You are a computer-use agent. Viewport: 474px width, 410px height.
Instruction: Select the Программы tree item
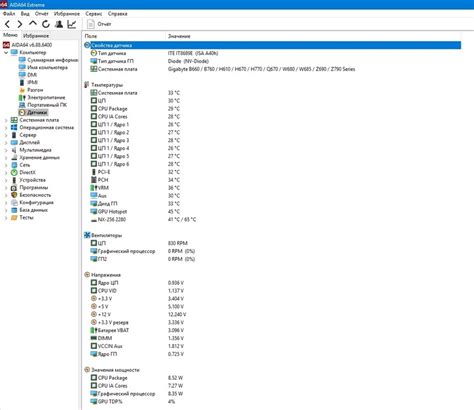click(x=34, y=187)
